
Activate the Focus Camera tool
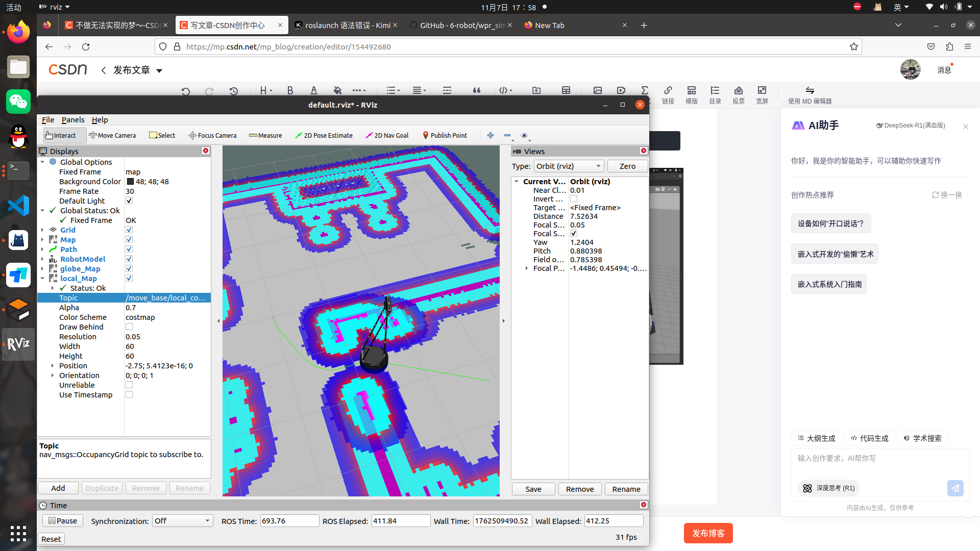pyautogui.click(x=212, y=135)
